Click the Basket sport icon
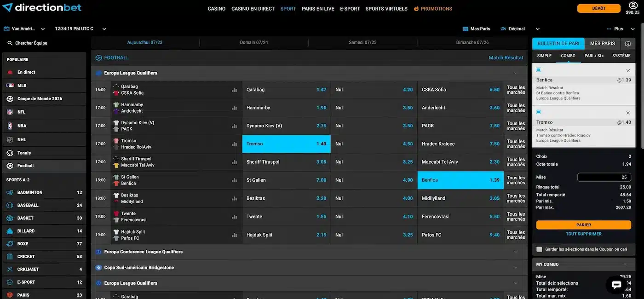Screen dimensions: 644x299 10,218
